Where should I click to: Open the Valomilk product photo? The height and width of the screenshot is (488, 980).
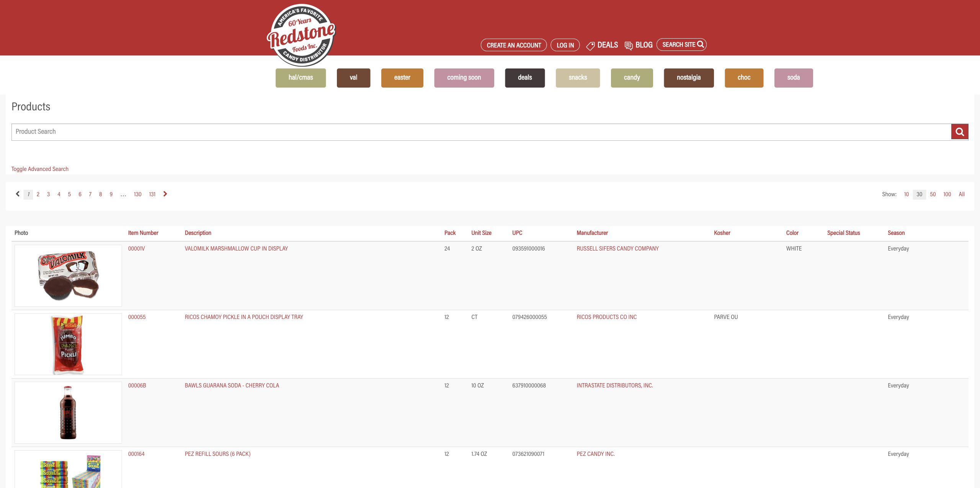click(68, 276)
